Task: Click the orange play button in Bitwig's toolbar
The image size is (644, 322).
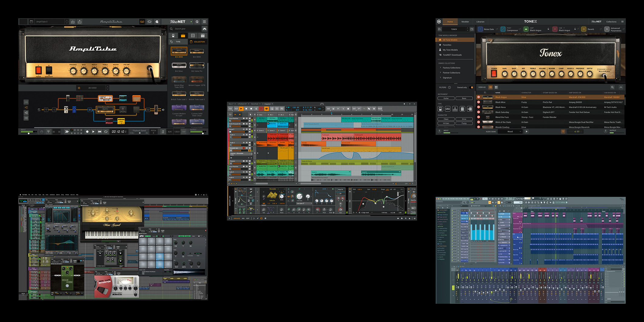Action: 241,109
